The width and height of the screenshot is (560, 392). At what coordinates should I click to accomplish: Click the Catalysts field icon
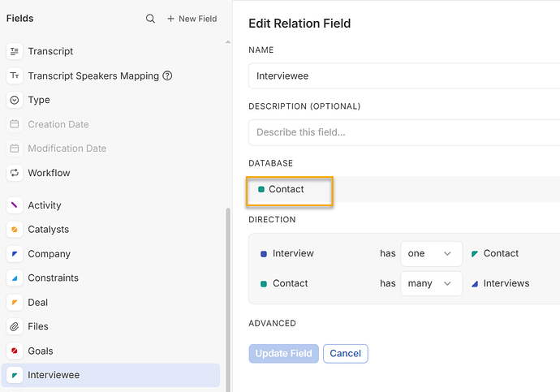click(x=15, y=230)
